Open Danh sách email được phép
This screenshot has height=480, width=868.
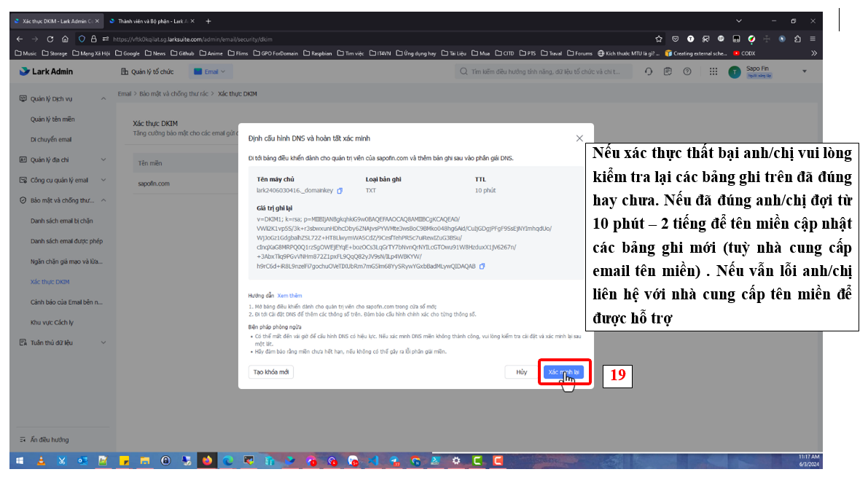[x=66, y=241]
